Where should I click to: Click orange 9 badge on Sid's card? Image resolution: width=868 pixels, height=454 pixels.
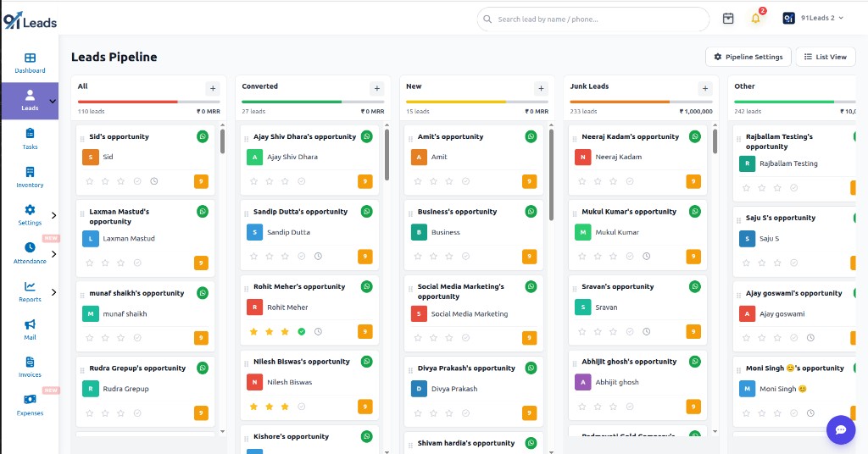click(x=201, y=181)
